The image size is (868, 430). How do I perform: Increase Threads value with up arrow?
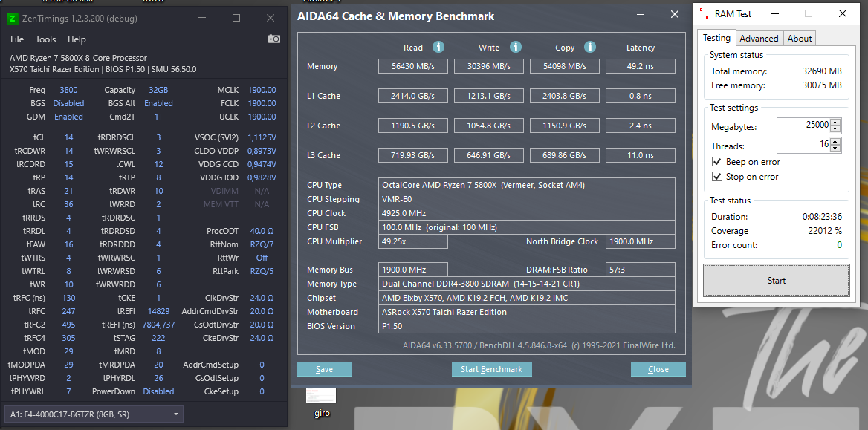point(836,142)
